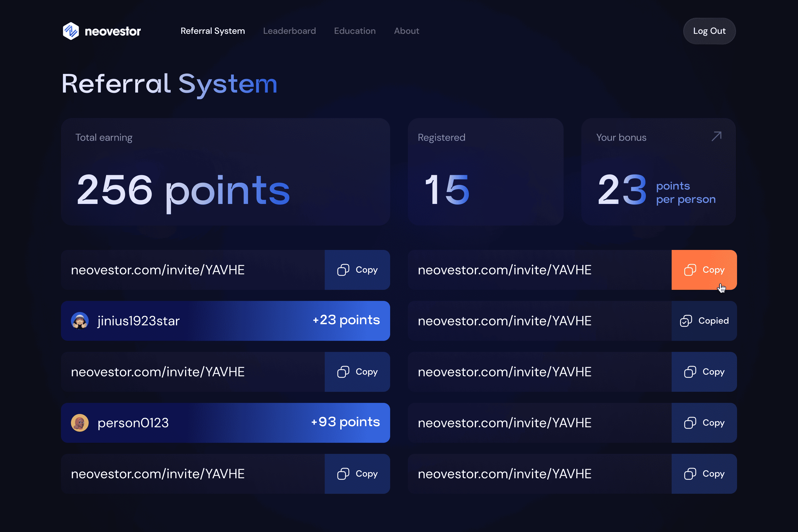Viewport: 798px width, 532px height.
Task: Click invite link beside the Copied button
Action: [505, 321]
